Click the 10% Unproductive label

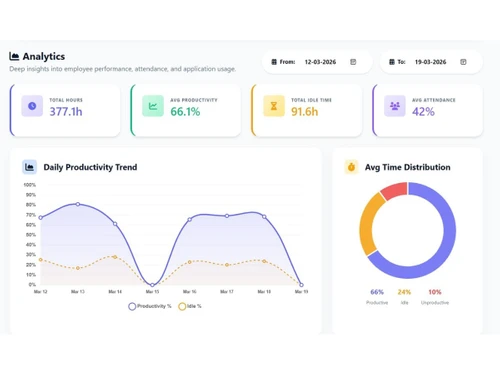[x=435, y=292]
